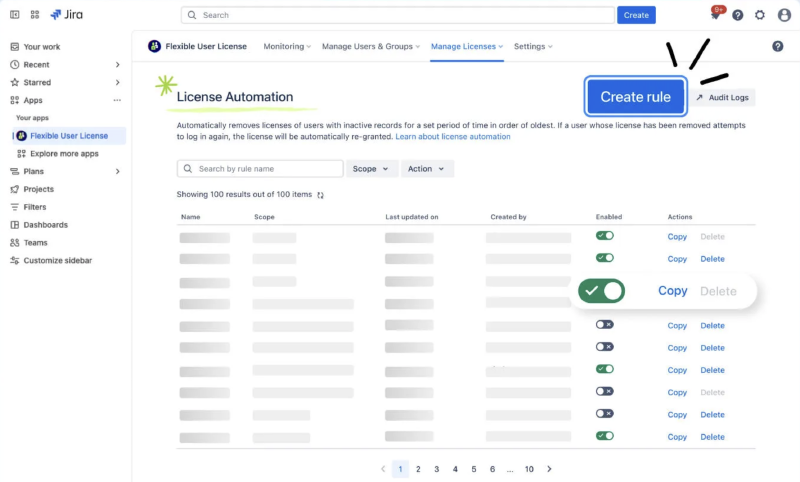The image size is (800, 482).
Task: Select Dashboards in the sidebar
Action: click(45, 225)
